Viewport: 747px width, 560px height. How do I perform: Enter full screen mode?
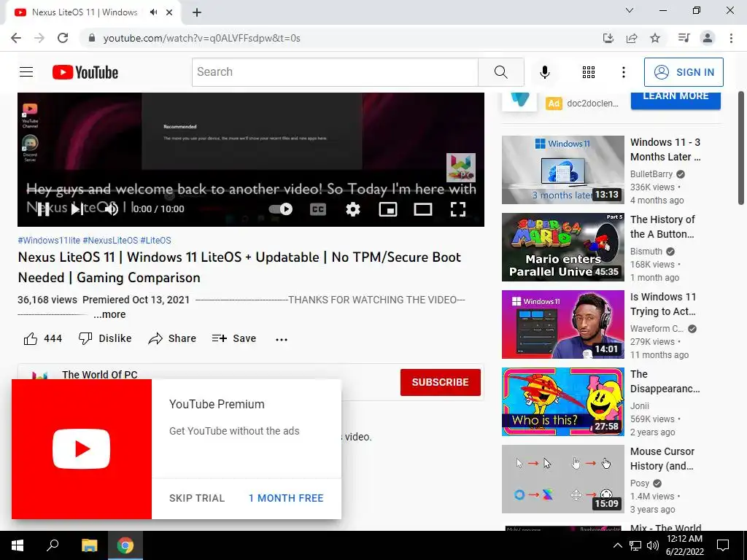pos(458,209)
